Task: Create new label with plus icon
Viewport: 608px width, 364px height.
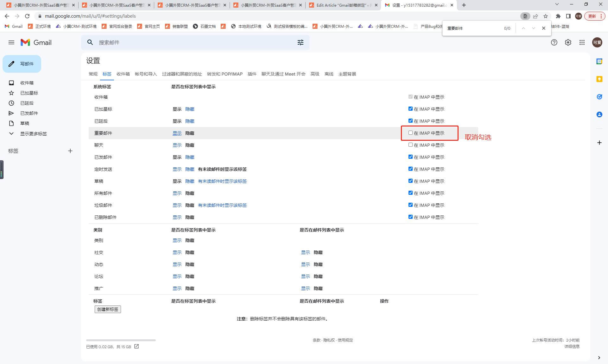Action: click(x=70, y=151)
